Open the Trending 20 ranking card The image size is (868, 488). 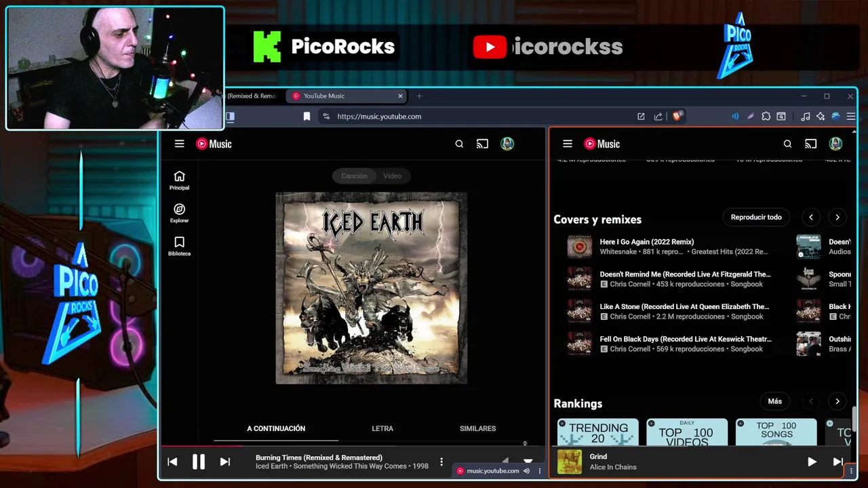click(x=597, y=432)
